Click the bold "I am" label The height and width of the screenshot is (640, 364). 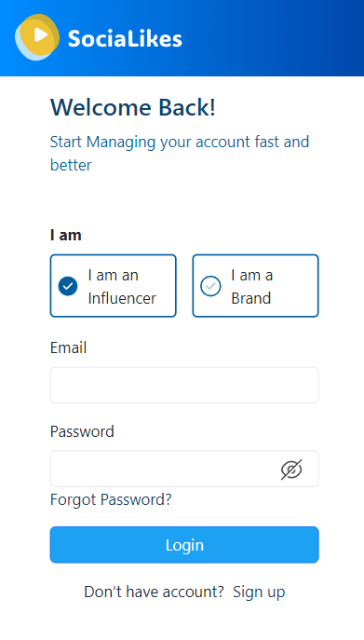pyautogui.click(x=66, y=235)
